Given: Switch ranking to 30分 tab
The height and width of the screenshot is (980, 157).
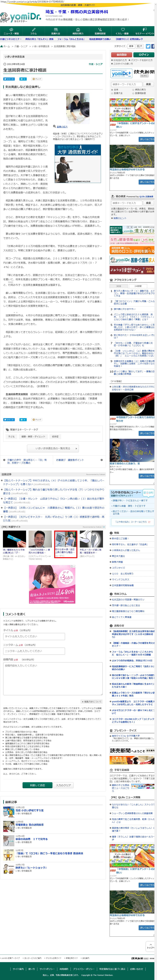Looking at the screenshot, I should point(119,286).
